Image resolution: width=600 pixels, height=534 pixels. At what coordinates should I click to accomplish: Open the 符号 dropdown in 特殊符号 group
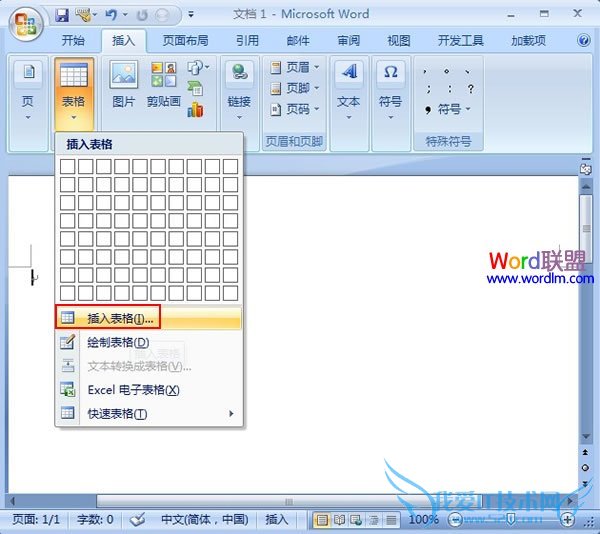pos(447,110)
